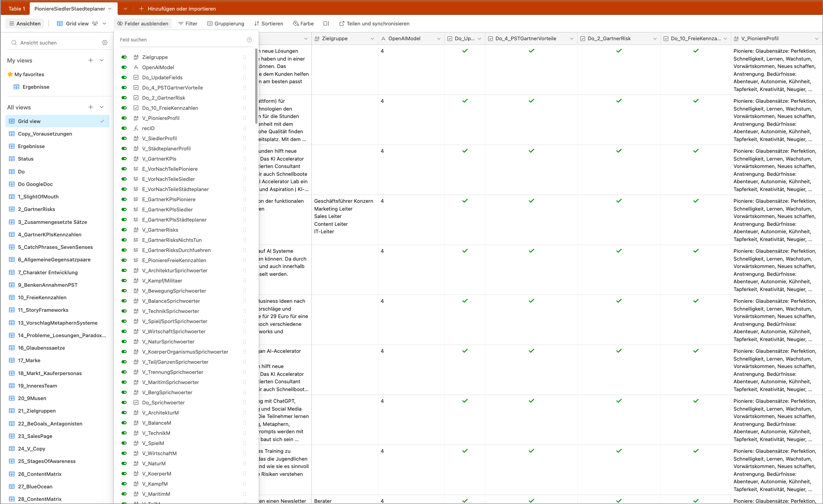The image size is (823, 504).
Task: Toggle visibility of E_PioniereFreieKennzahlen field
Action: (124, 260)
